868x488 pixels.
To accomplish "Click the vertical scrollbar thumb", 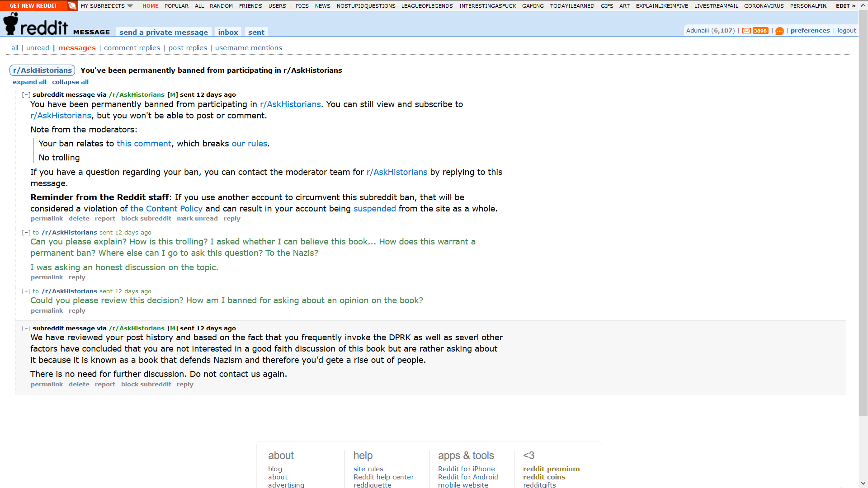I will point(863,212).
